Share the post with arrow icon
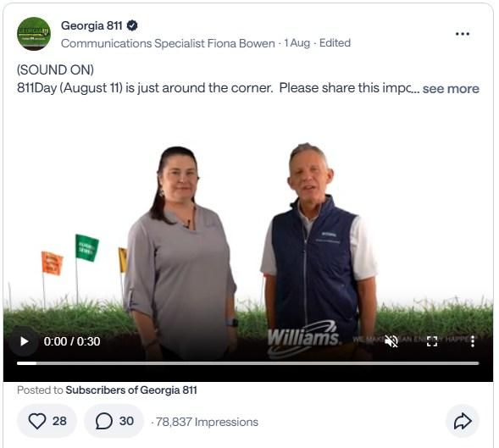 [463, 421]
